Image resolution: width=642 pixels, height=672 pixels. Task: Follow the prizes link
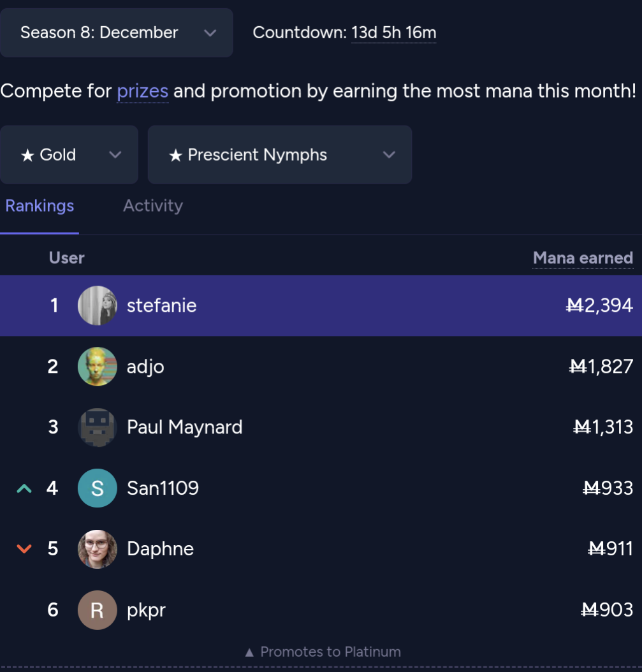pos(143,91)
